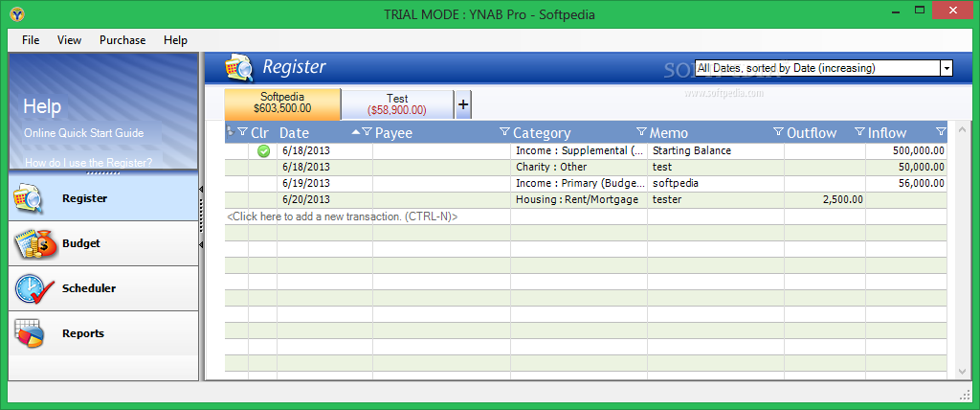Toggle the green cleared checkmark on Starting Balance row
Viewport: 980px width, 410px height.
pyautogui.click(x=263, y=150)
